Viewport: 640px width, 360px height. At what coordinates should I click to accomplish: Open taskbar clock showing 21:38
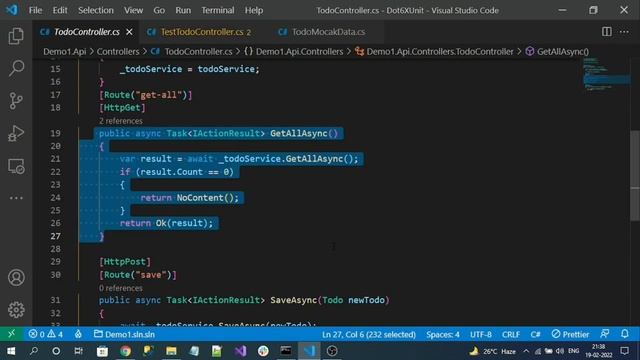599,351
